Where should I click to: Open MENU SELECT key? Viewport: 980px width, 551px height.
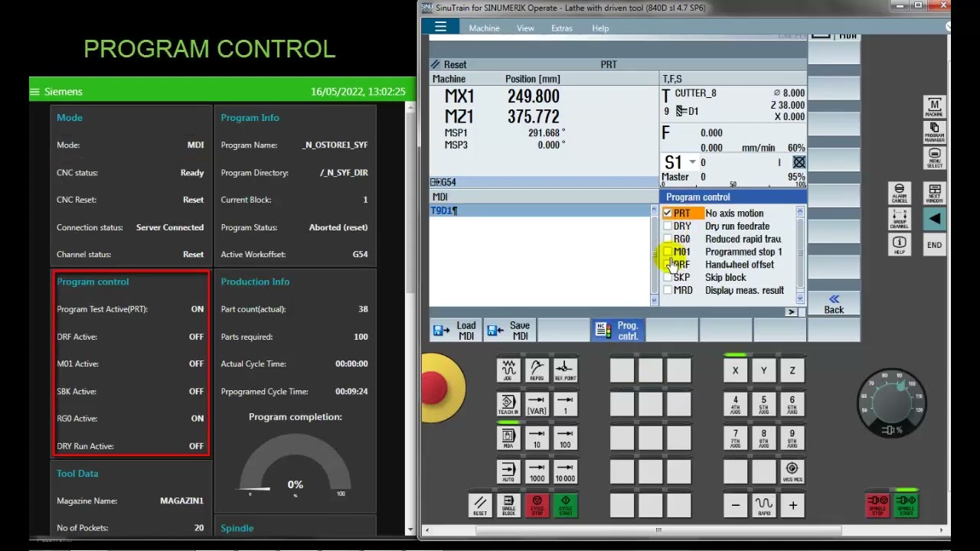pos(934,158)
